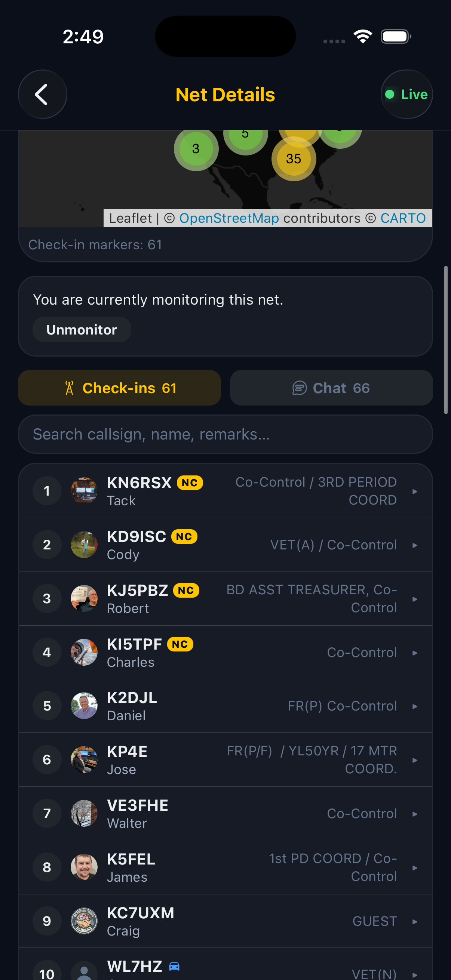Tap the green Live status indicator
451x980 pixels.
391,94
